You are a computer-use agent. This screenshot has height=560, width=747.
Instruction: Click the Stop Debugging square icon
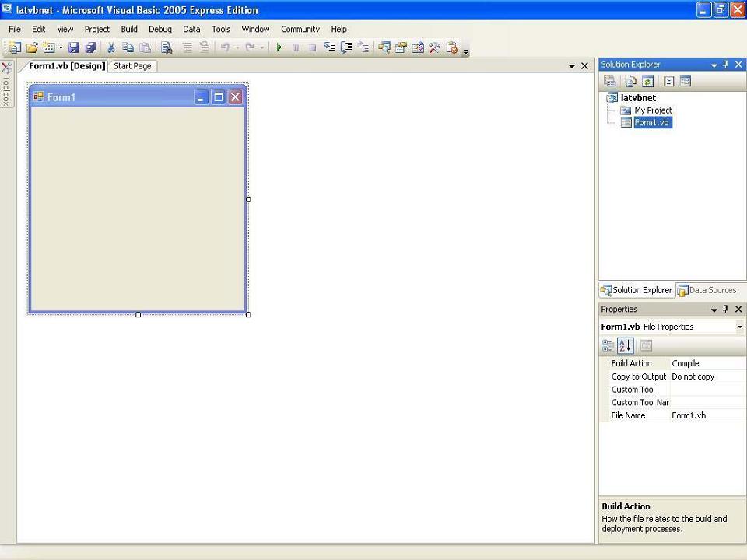[x=312, y=47]
